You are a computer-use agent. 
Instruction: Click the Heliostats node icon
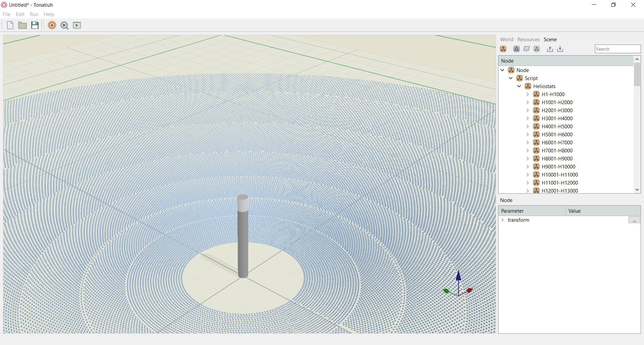tap(528, 86)
